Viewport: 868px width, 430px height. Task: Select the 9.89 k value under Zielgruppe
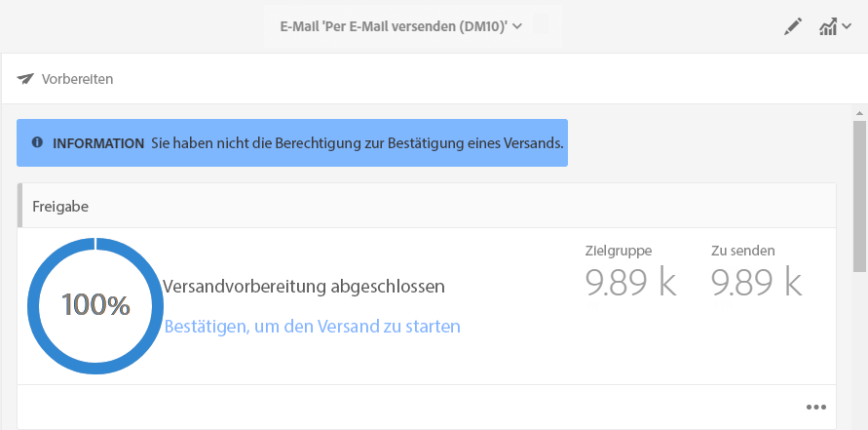tap(630, 282)
